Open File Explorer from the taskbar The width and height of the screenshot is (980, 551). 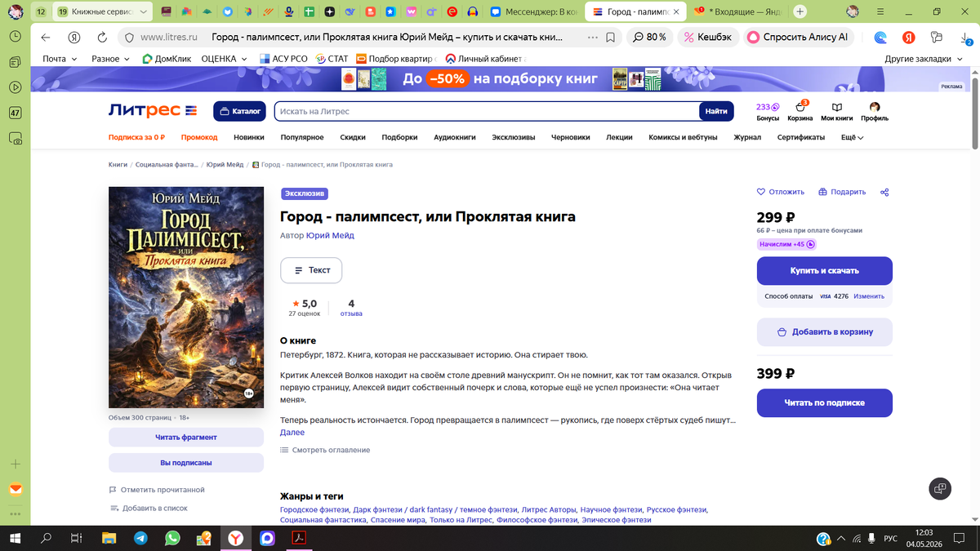coord(109,538)
